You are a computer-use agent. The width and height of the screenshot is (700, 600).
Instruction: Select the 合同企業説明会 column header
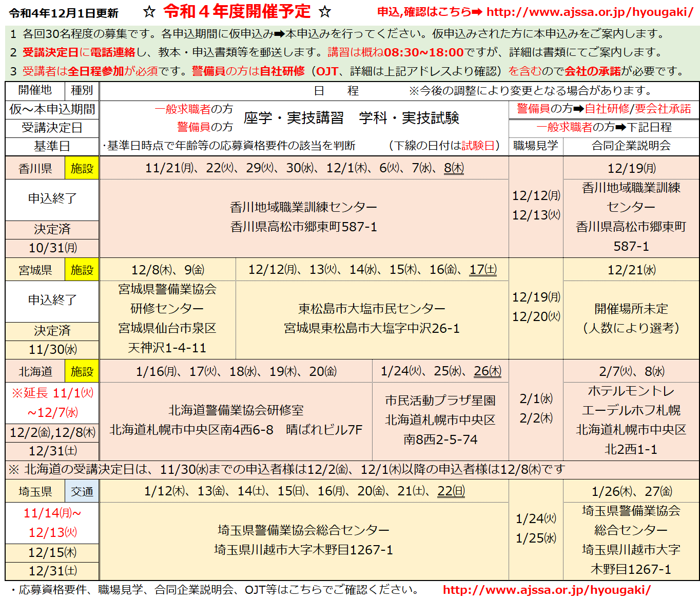(x=631, y=146)
